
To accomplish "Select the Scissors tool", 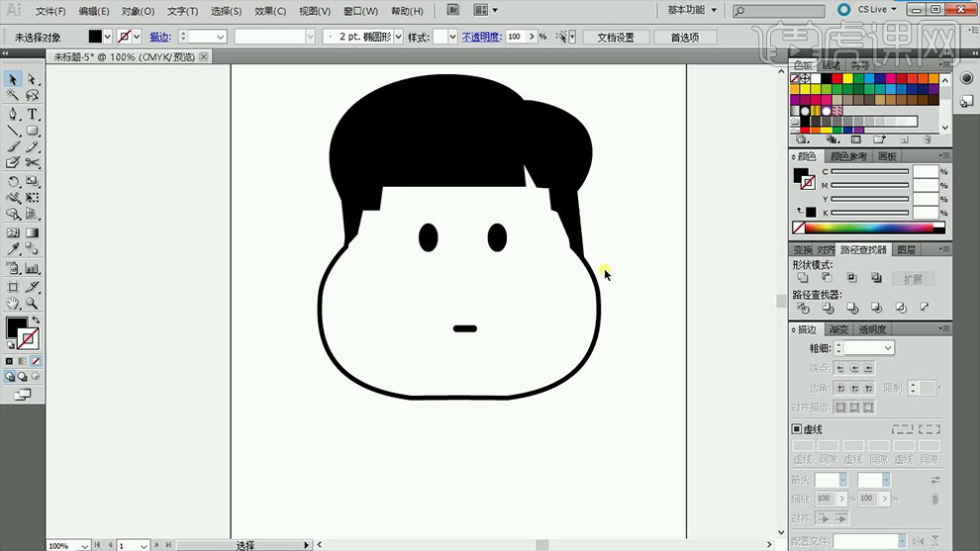I will pos(32,162).
